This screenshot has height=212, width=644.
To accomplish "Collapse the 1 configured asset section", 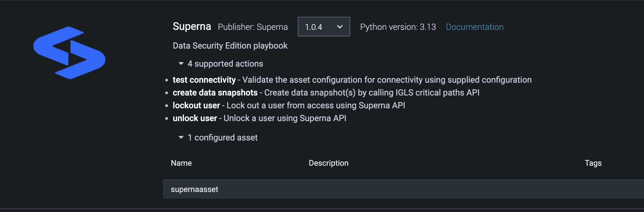I will pyautogui.click(x=181, y=138).
